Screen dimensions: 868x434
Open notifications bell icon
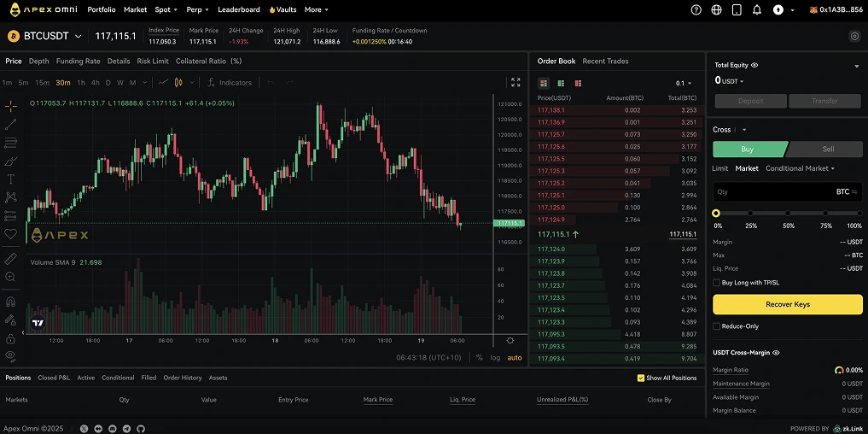click(x=757, y=10)
